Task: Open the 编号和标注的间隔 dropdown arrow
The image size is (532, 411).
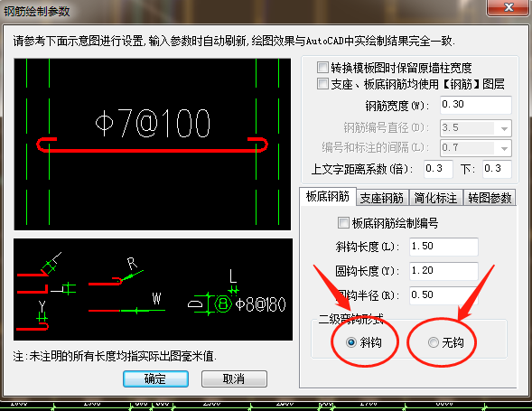Action: coord(504,148)
